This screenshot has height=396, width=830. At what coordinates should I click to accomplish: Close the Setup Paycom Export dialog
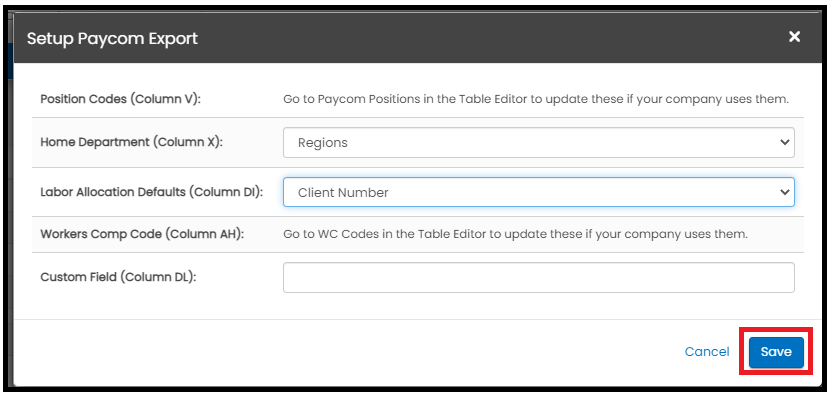pyautogui.click(x=794, y=37)
